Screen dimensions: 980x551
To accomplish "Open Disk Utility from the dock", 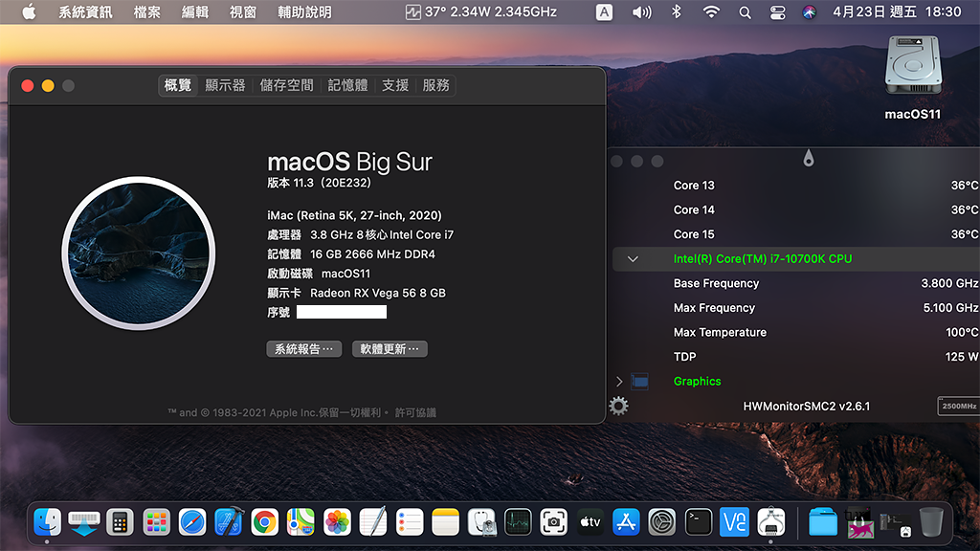I will point(482,521).
